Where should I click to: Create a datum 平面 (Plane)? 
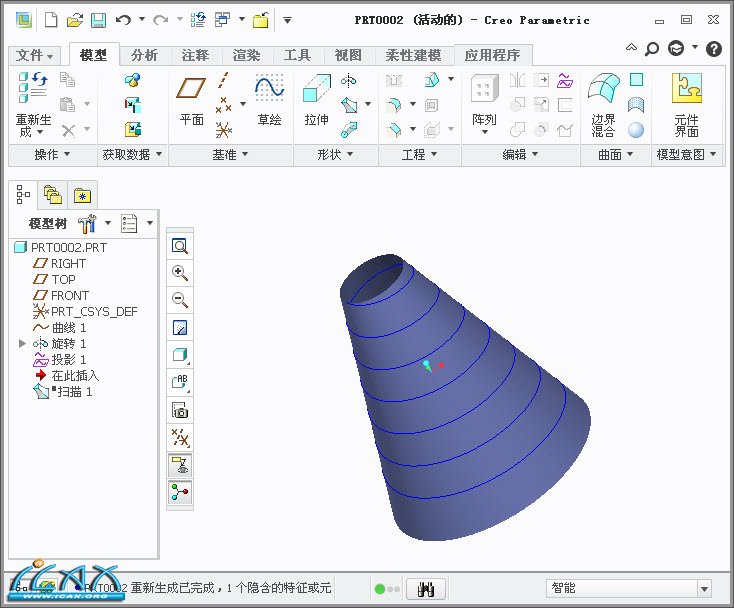tap(191, 92)
